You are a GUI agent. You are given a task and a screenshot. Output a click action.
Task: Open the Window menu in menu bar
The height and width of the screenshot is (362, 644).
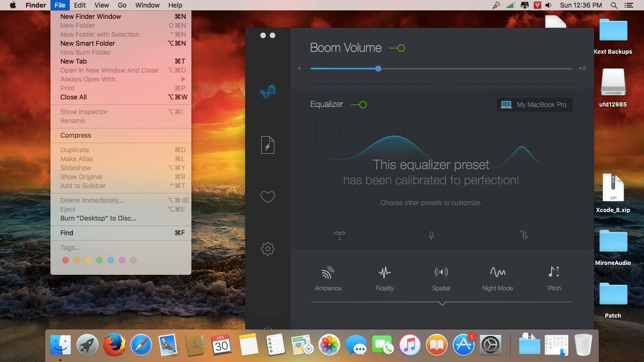(148, 5)
